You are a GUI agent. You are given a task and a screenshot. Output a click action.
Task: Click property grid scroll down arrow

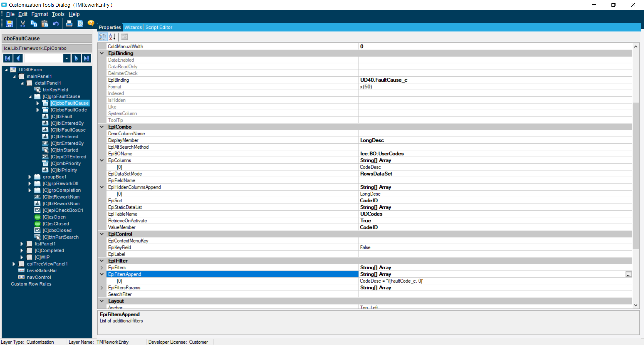pos(636,305)
